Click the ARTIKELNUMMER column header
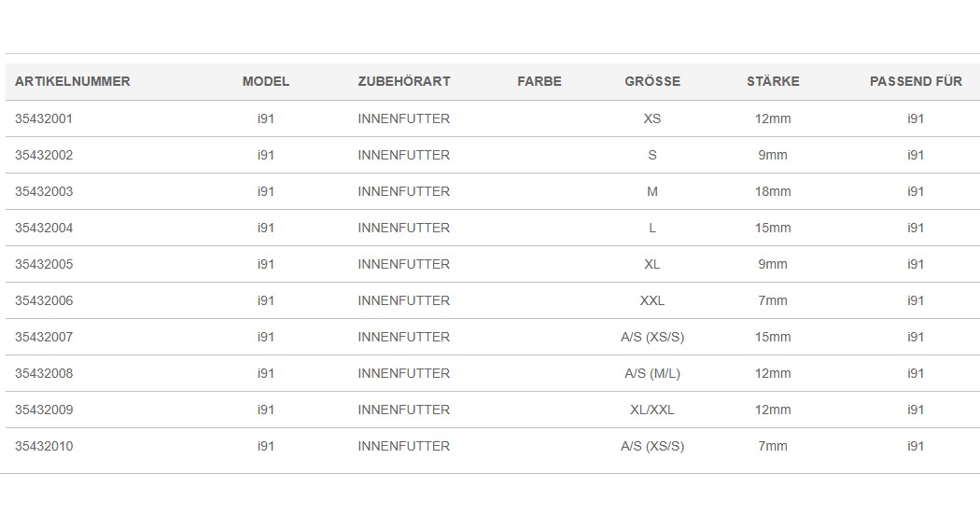980x528 pixels. pos(73,81)
